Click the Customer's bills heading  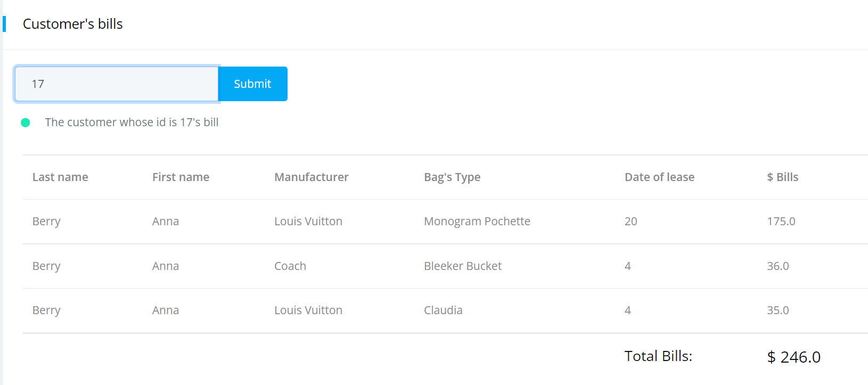pyautogui.click(x=73, y=24)
